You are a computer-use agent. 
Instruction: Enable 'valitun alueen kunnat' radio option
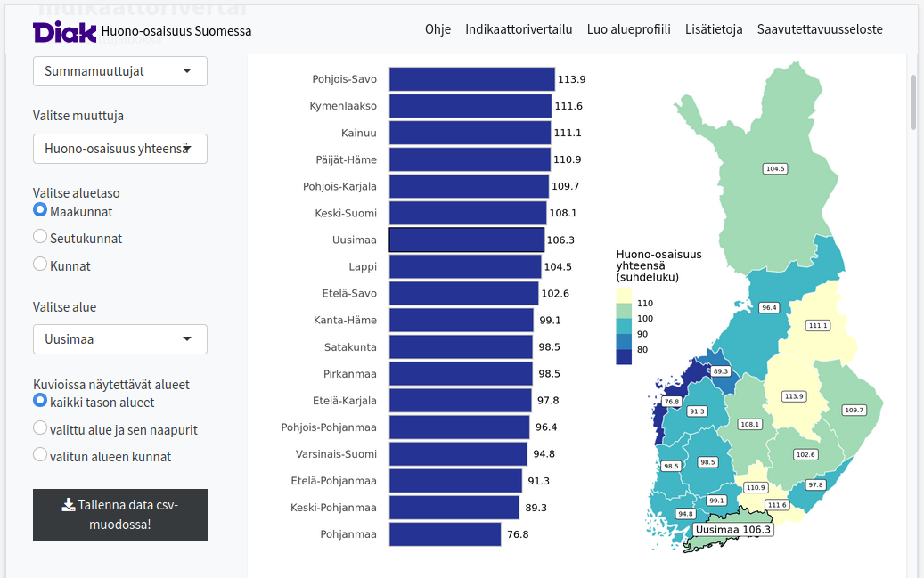[40, 455]
